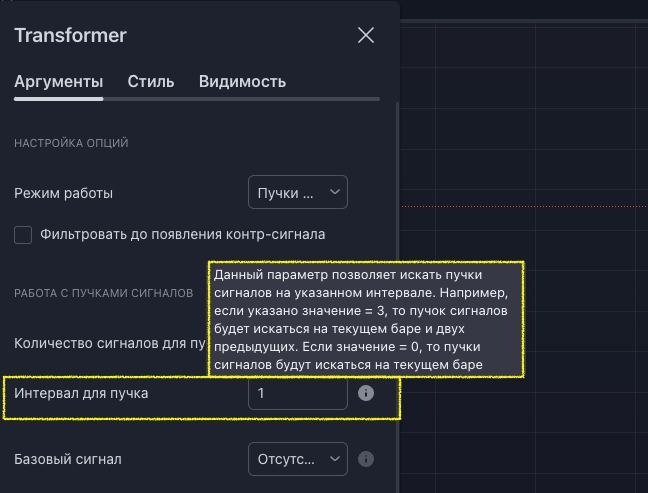
Task: Click the yellow-outlined tooltip about пучки сигналов
Action: click(x=366, y=320)
